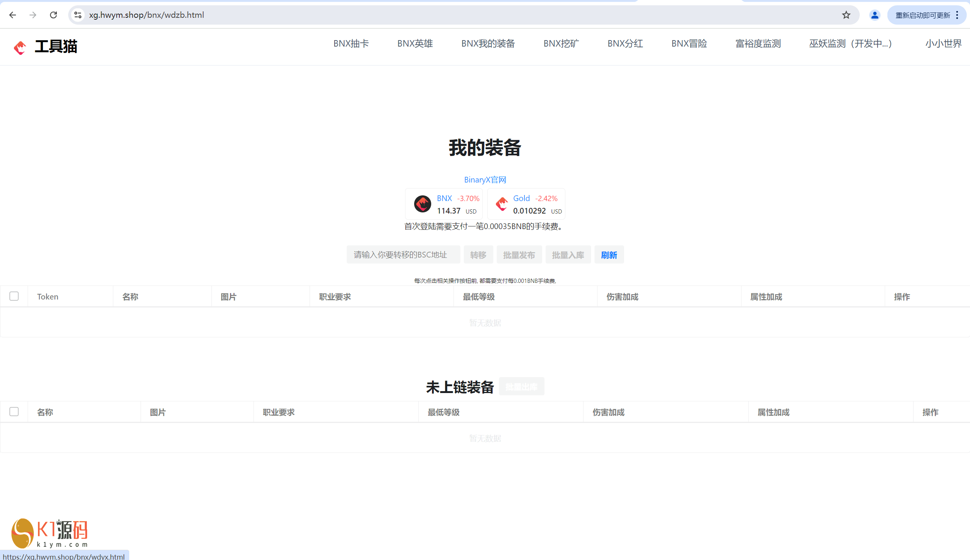
Task: Click the site info icon in address bar
Action: pyautogui.click(x=78, y=15)
